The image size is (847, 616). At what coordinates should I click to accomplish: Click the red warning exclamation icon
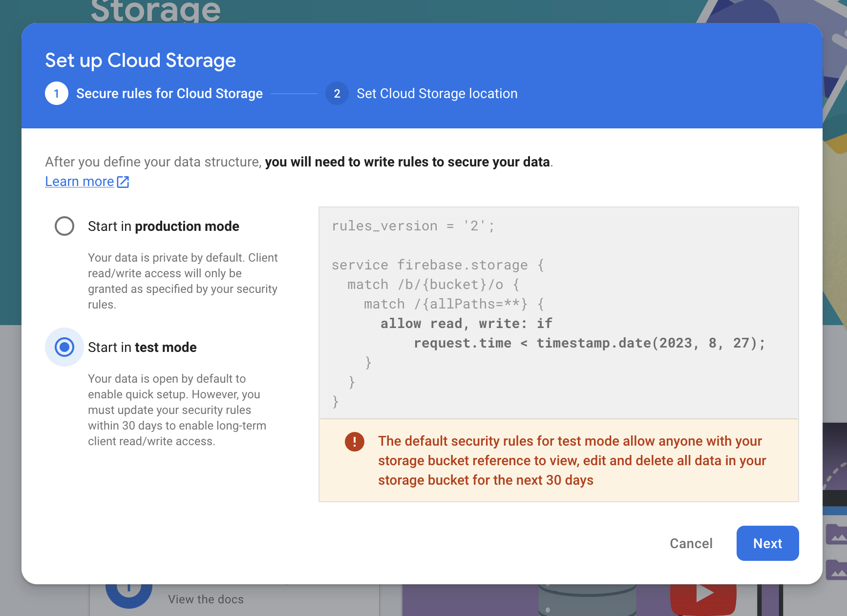pos(355,442)
